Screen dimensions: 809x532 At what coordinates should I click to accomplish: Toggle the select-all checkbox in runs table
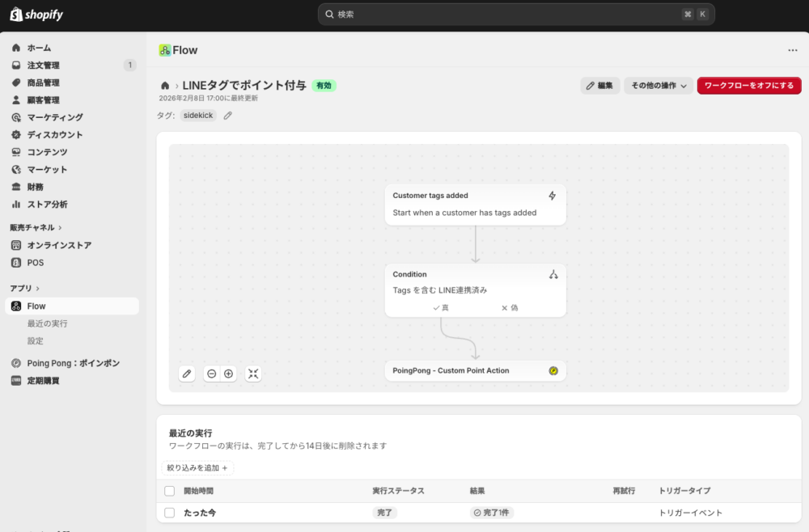tap(169, 491)
